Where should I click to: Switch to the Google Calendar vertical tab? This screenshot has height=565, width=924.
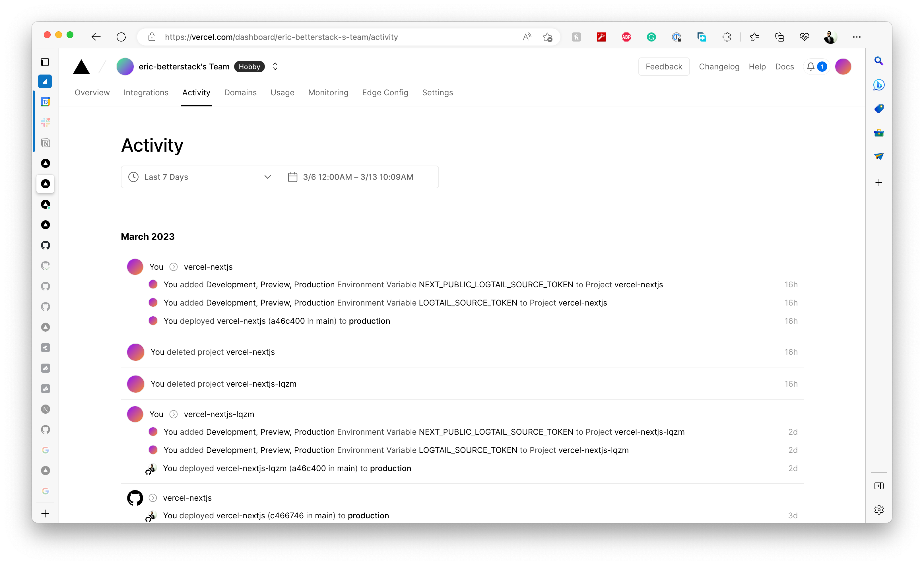(46, 102)
